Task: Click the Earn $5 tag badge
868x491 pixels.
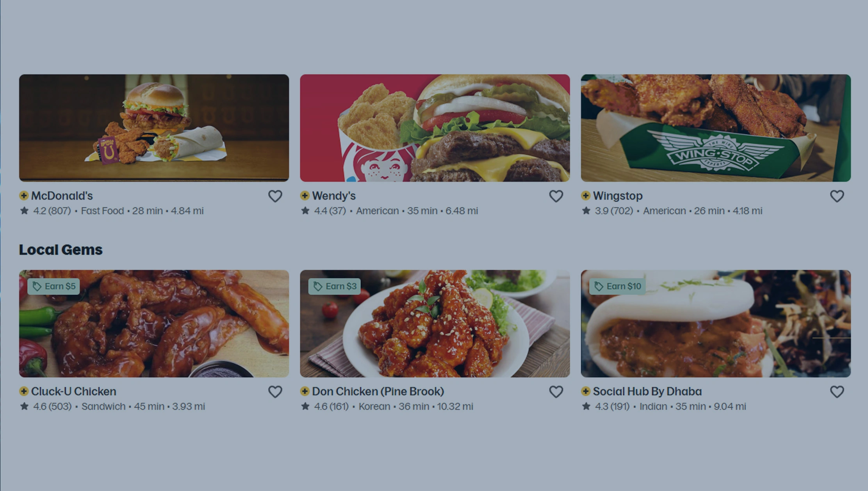Action: [x=54, y=286]
